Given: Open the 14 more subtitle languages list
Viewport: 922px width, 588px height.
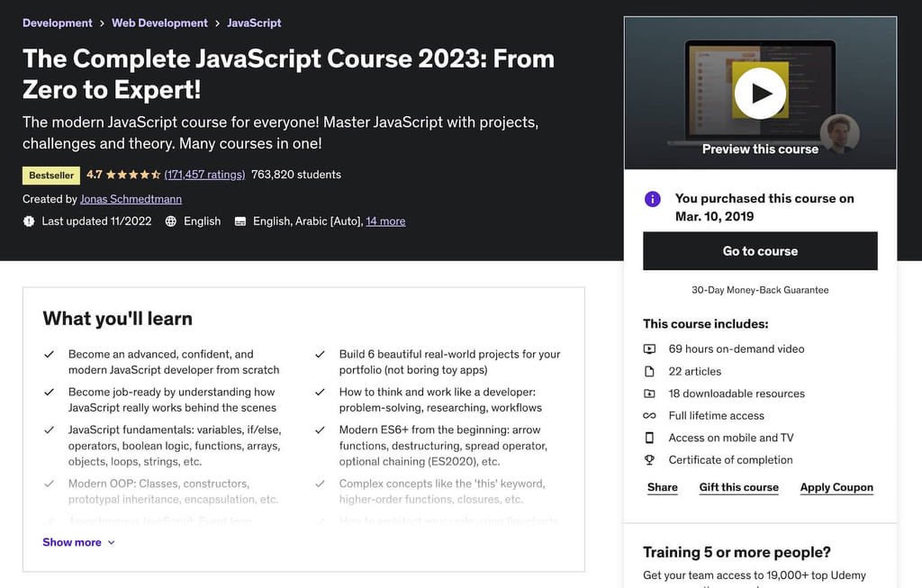Looking at the screenshot, I should click(385, 221).
